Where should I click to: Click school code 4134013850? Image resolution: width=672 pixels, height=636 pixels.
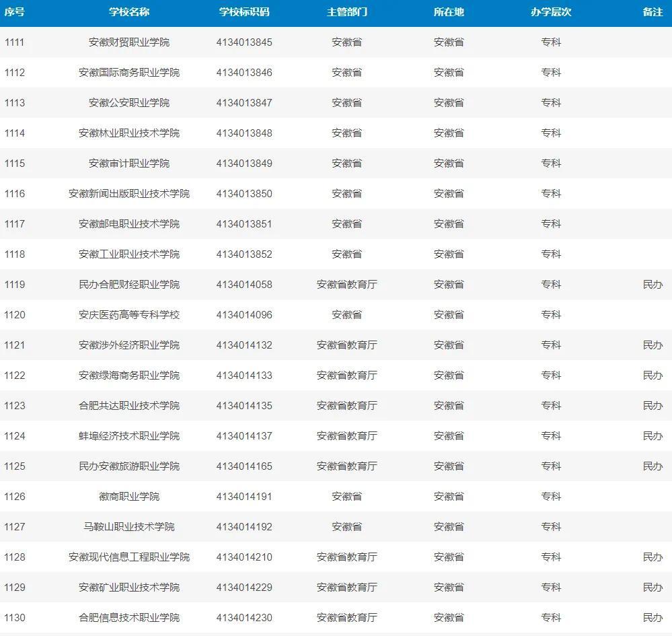coord(244,193)
